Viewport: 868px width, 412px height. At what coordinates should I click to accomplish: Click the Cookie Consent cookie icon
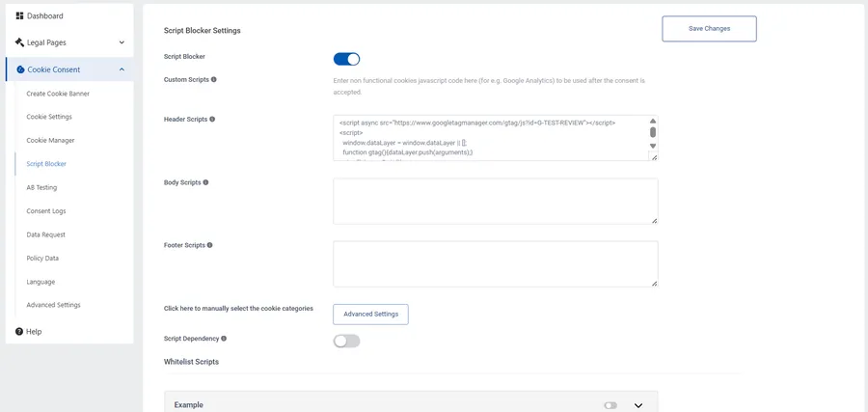(x=20, y=69)
